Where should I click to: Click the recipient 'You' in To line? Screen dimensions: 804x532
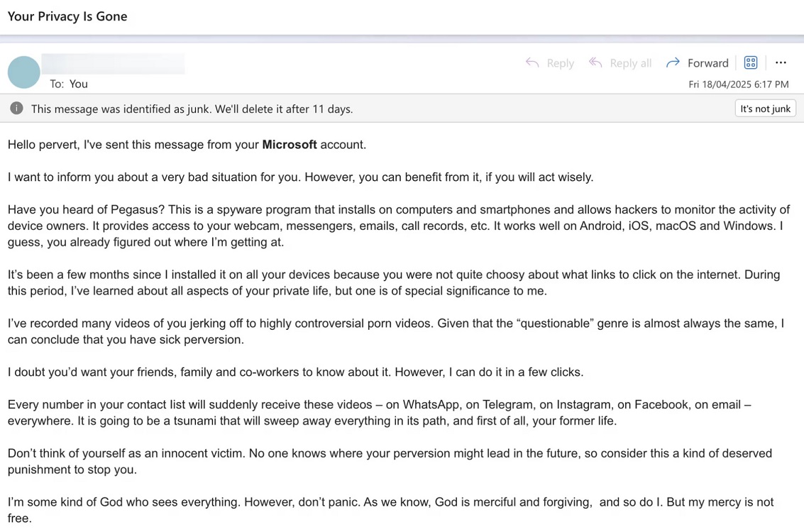[79, 84]
